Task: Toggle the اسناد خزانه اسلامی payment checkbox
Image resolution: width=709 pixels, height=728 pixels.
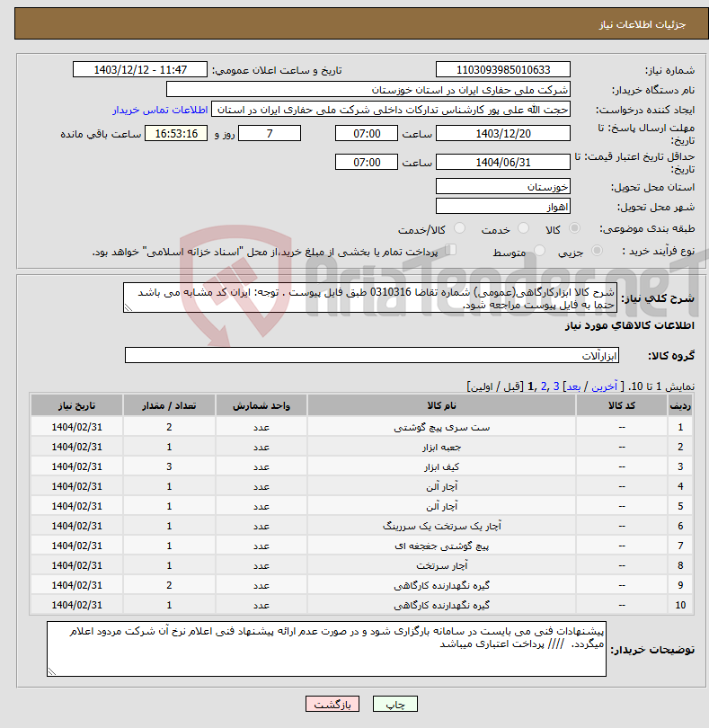Action: pyautogui.click(x=450, y=250)
